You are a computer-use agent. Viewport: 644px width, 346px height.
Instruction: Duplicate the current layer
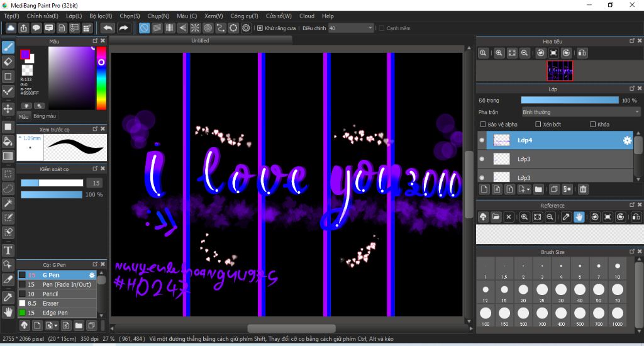coord(554,189)
